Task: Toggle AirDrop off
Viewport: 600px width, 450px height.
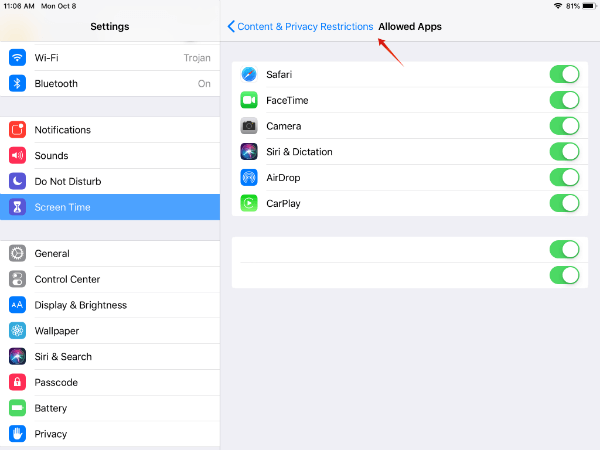Action: coord(564,178)
